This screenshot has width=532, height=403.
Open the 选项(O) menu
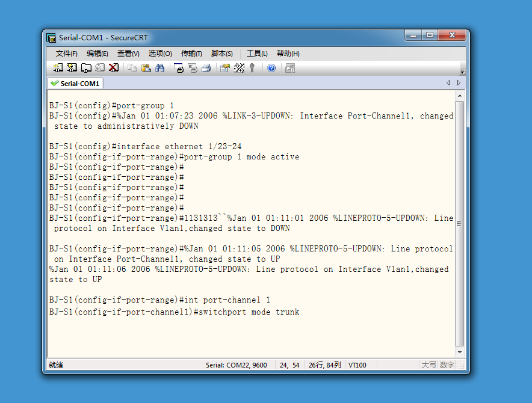pyautogui.click(x=160, y=54)
